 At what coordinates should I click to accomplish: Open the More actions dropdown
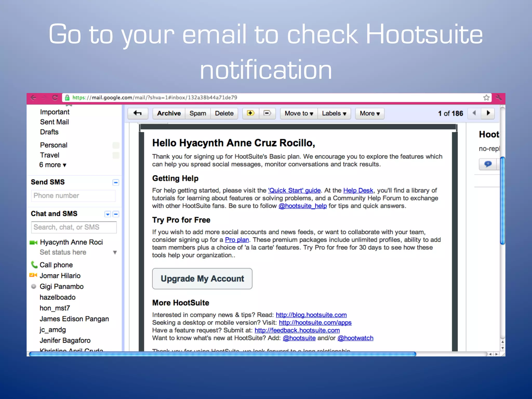370,114
